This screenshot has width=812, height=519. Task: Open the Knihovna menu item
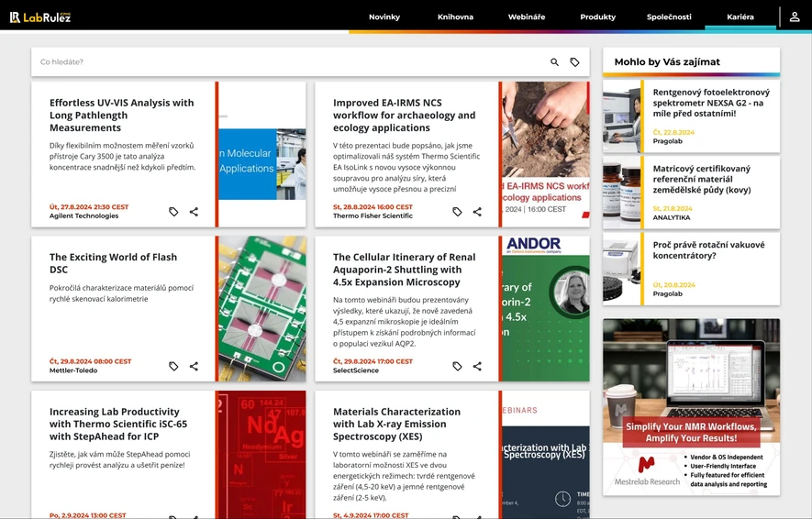click(455, 17)
